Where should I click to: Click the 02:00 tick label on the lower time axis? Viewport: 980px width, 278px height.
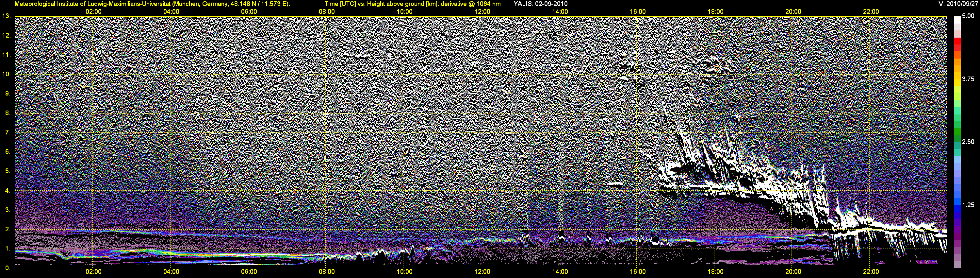click(93, 271)
